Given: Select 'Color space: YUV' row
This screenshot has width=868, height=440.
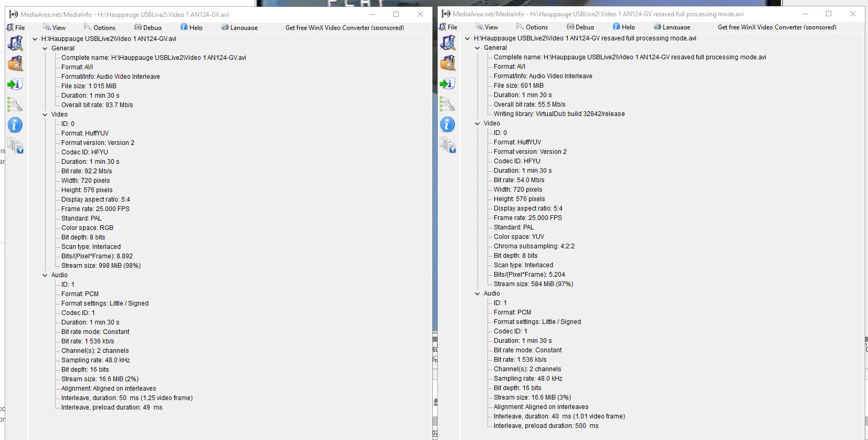Looking at the screenshot, I should point(519,237).
